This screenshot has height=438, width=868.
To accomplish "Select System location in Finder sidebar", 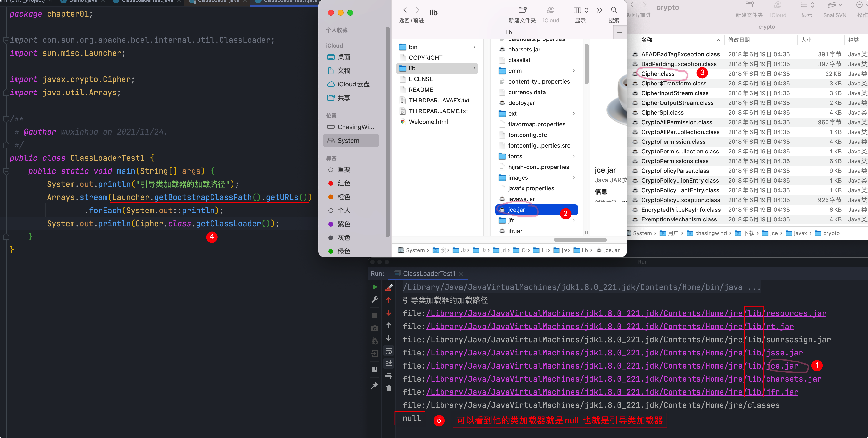I will (348, 141).
